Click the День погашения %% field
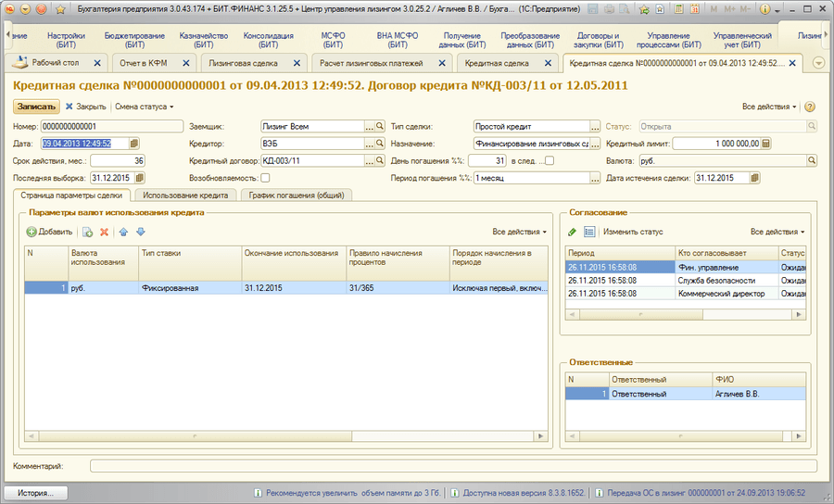The image size is (834, 504). (x=486, y=160)
